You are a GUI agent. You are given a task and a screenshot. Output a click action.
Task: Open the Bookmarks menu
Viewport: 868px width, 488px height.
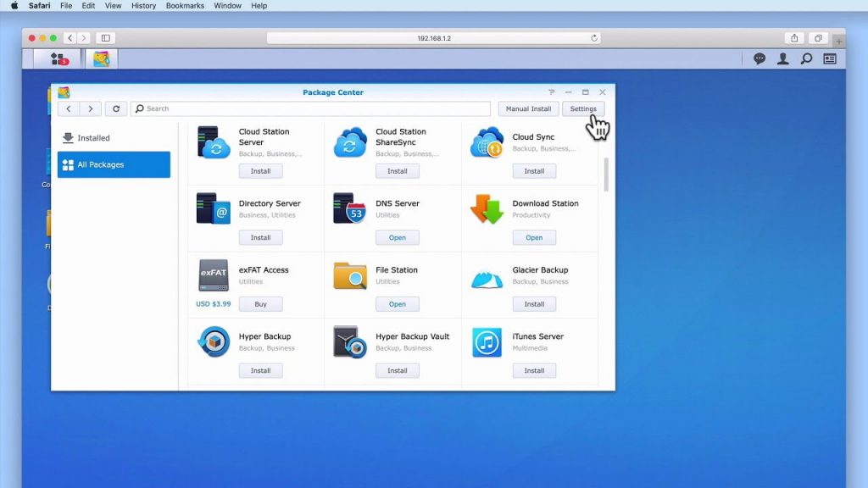tap(185, 6)
